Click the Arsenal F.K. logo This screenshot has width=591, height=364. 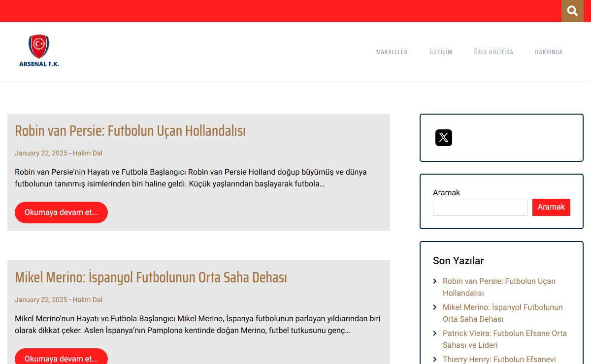[39, 51]
